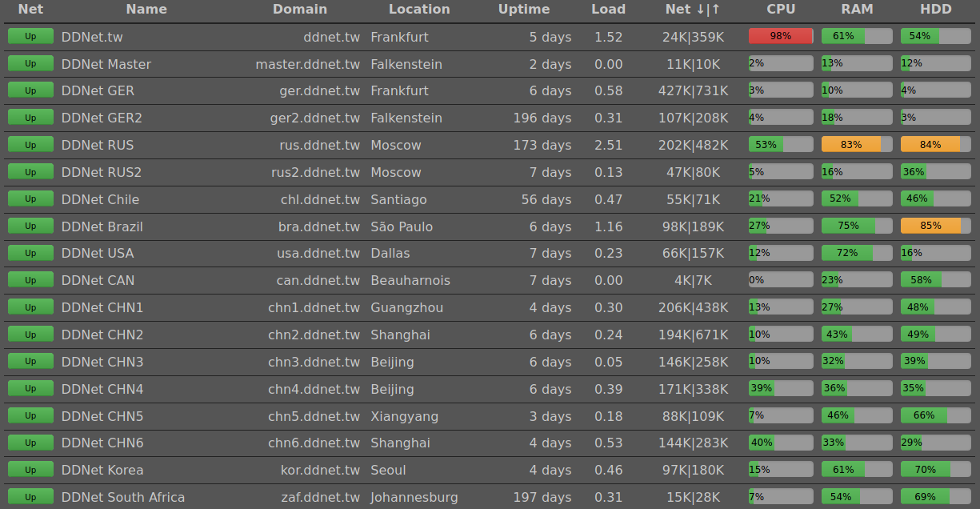This screenshot has width=980, height=509.
Task: Expand the DDNet USA server row
Action: [x=98, y=253]
